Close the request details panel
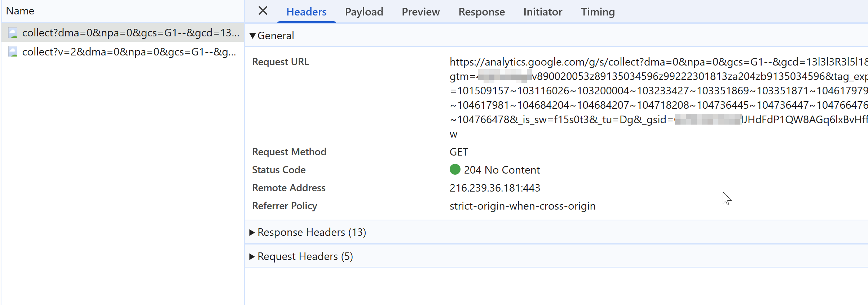Viewport: 868px width, 305px height. 263,11
